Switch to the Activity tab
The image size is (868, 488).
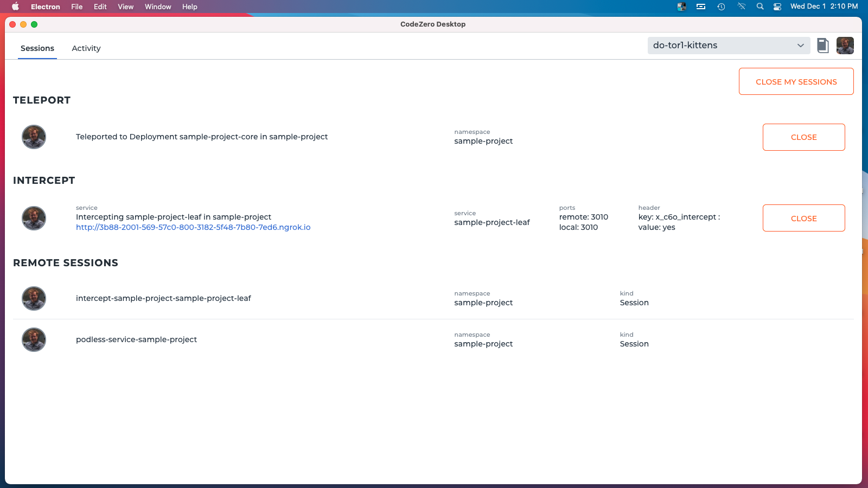(86, 48)
